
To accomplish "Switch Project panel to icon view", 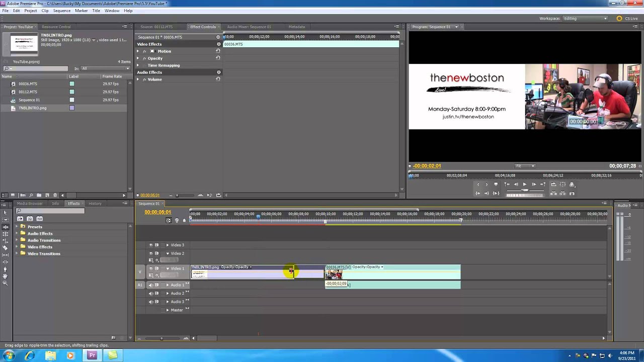I will [x=13, y=195].
